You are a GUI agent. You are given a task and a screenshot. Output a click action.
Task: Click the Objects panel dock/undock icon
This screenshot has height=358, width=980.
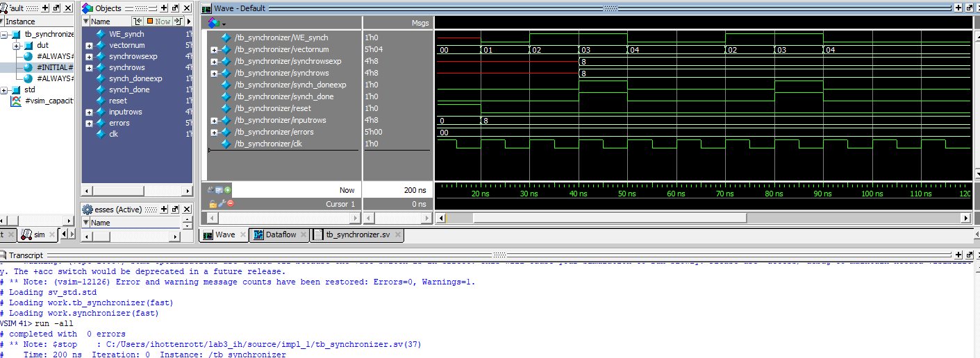coord(175,8)
